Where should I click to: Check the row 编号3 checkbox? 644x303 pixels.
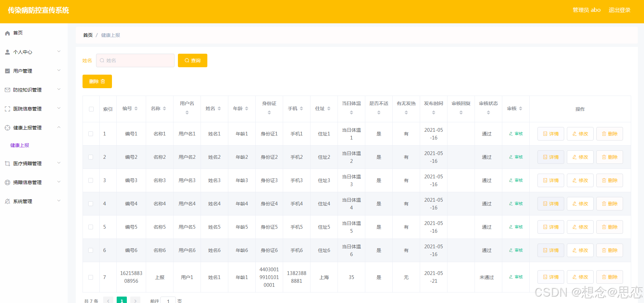click(x=91, y=180)
